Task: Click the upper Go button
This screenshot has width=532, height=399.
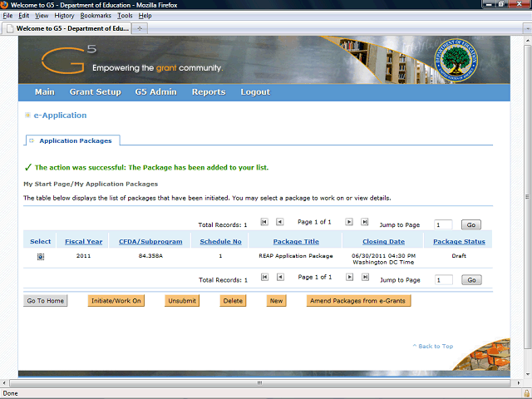Action: pyautogui.click(x=471, y=224)
